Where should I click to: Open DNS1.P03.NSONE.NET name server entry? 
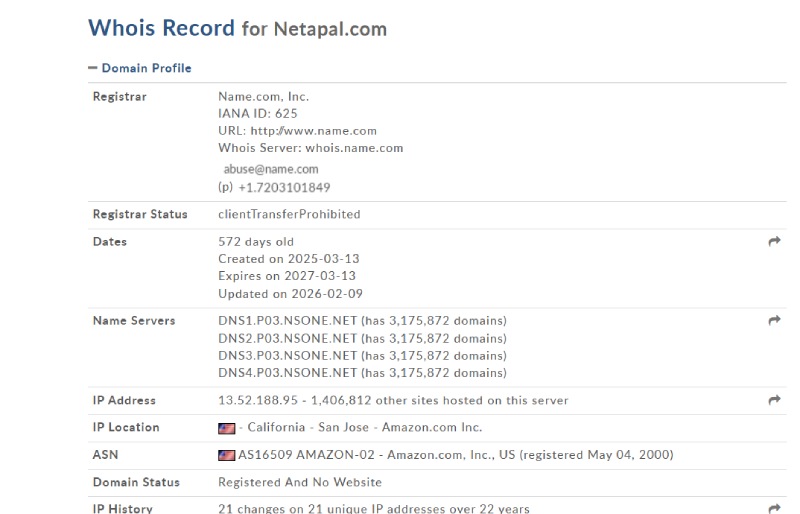[287, 321]
